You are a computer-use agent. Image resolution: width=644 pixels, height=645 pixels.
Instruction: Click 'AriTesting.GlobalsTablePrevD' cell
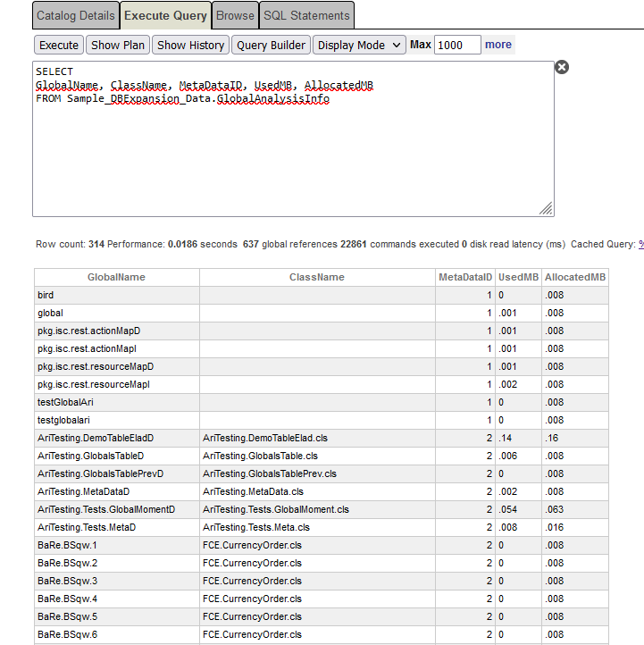pyautogui.click(x=116, y=473)
